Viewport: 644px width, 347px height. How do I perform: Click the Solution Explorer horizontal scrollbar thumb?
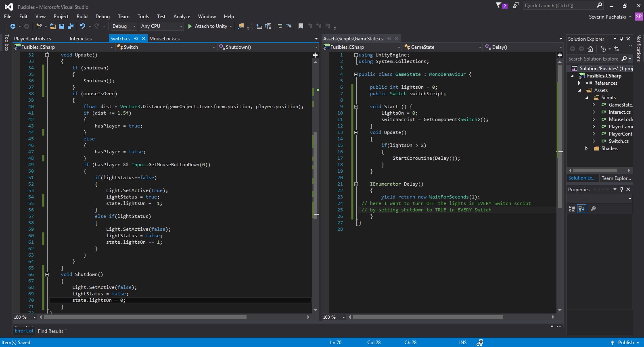click(x=595, y=170)
